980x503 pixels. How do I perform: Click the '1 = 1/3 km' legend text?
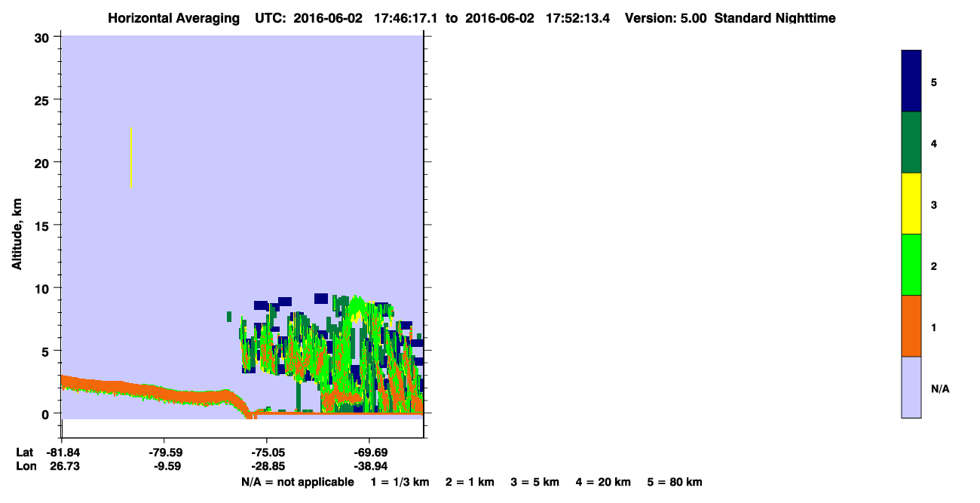tap(400, 483)
